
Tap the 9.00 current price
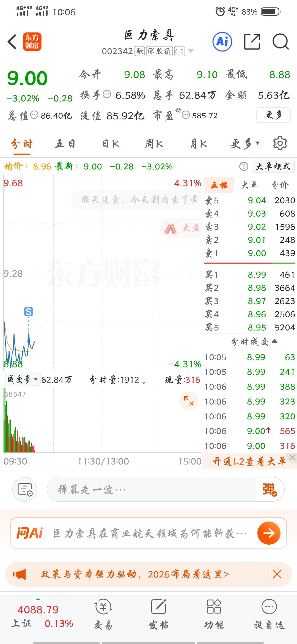[x=27, y=78]
